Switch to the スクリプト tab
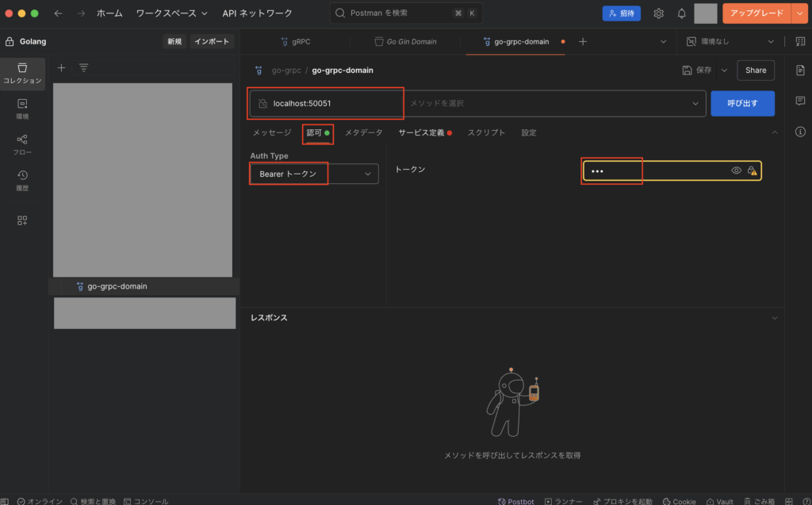The width and height of the screenshot is (812, 505). click(x=486, y=132)
